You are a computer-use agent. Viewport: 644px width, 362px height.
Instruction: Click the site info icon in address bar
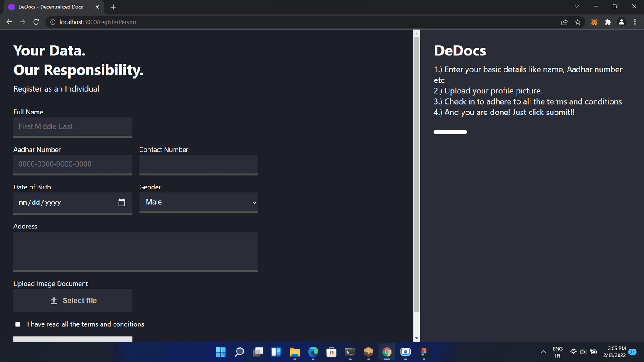(52, 22)
